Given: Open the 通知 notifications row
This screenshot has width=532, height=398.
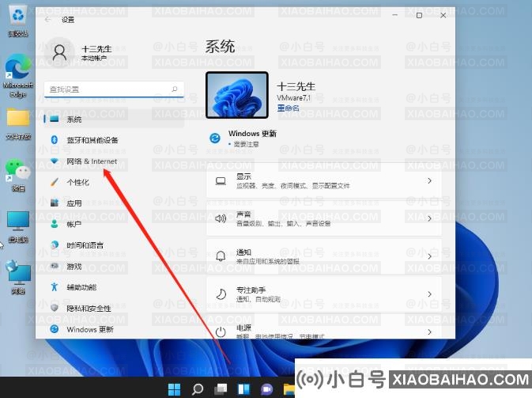Looking at the screenshot, I should 324,256.
